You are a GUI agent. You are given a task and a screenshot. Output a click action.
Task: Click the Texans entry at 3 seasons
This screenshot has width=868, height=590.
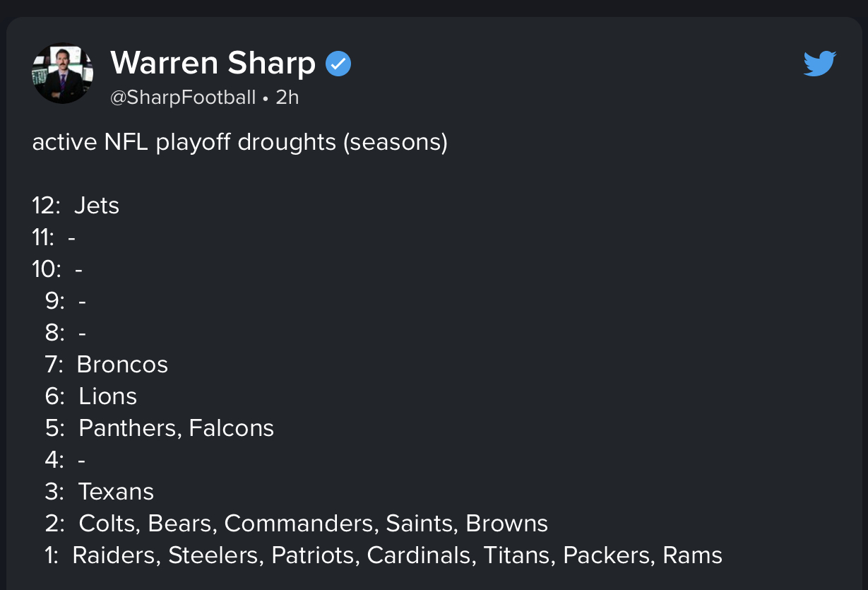pos(116,492)
